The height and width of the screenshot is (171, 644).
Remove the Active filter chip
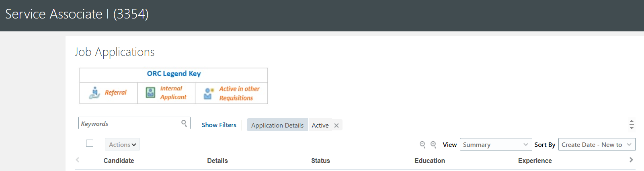click(x=336, y=126)
